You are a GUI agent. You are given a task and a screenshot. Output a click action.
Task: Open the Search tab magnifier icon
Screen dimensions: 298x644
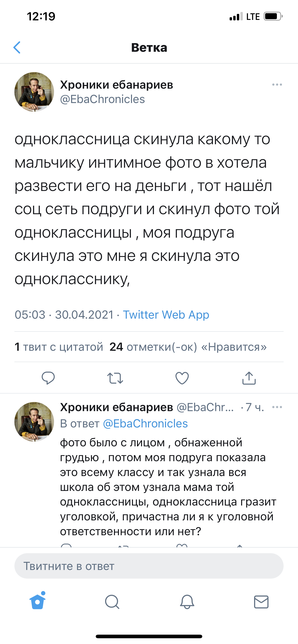112,602
